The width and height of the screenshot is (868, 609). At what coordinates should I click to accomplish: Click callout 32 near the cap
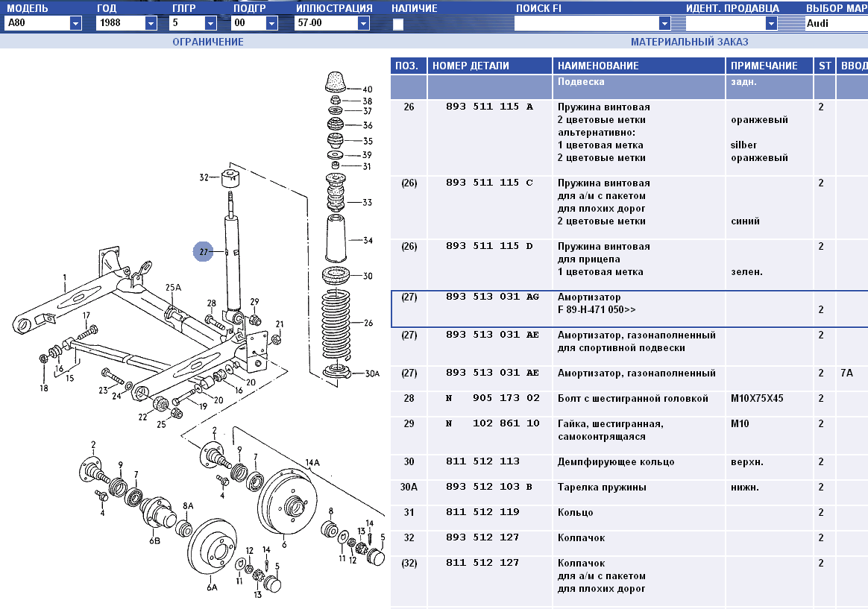coord(204,177)
